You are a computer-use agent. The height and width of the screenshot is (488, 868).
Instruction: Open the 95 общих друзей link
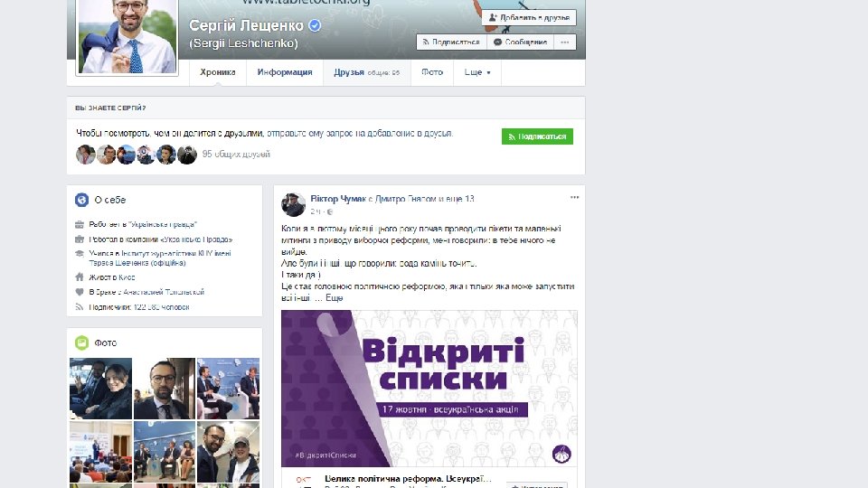click(x=236, y=155)
